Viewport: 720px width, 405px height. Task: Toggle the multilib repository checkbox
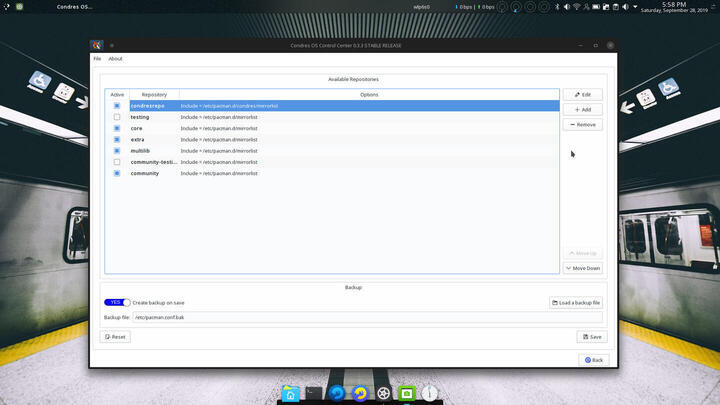point(117,151)
